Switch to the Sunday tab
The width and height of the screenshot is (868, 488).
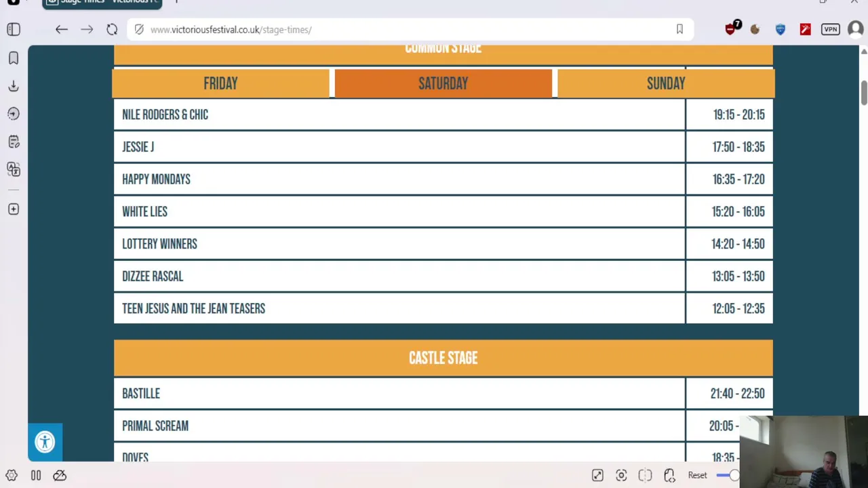tap(666, 83)
